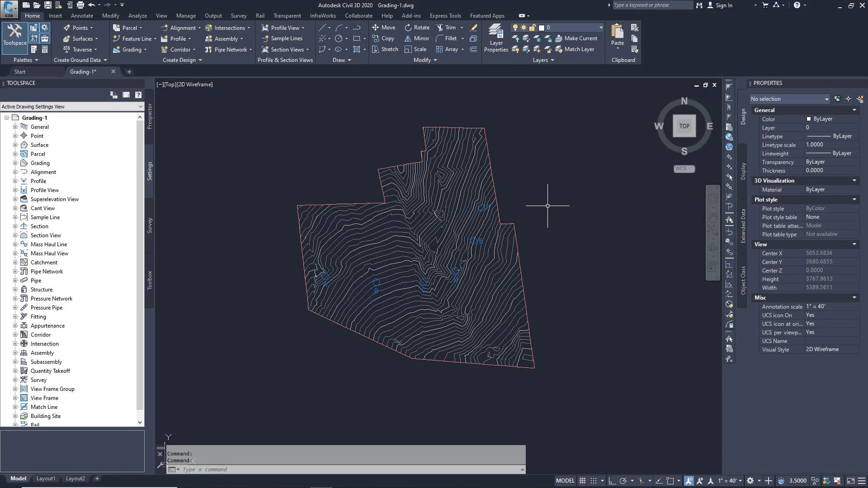The width and height of the screenshot is (868, 488).
Task: Toggle ortho mode in status bar
Action: click(612, 481)
